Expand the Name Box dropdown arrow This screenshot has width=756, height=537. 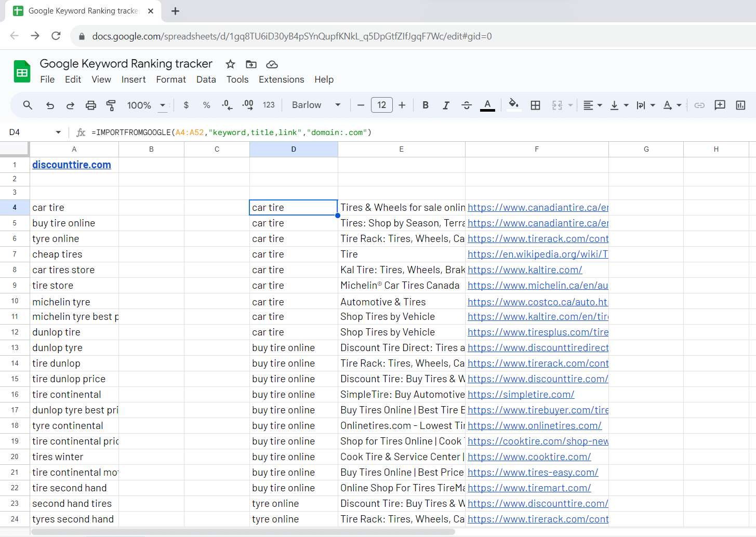coord(58,132)
